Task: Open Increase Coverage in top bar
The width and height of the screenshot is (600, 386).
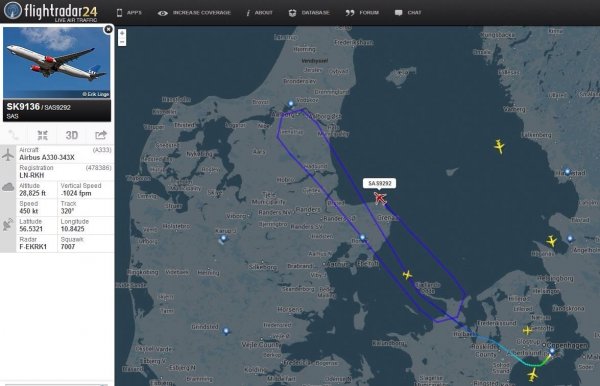Action: coord(194,13)
